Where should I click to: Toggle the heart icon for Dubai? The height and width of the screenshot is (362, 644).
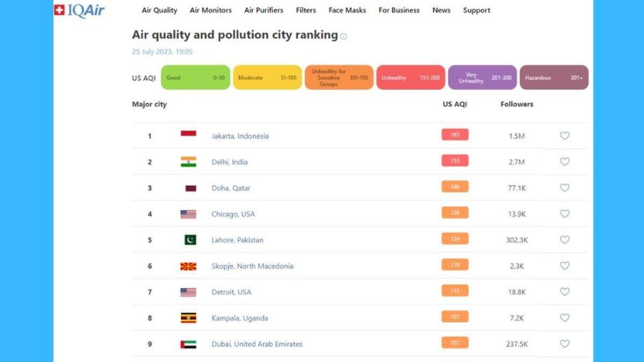(x=565, y=344)
